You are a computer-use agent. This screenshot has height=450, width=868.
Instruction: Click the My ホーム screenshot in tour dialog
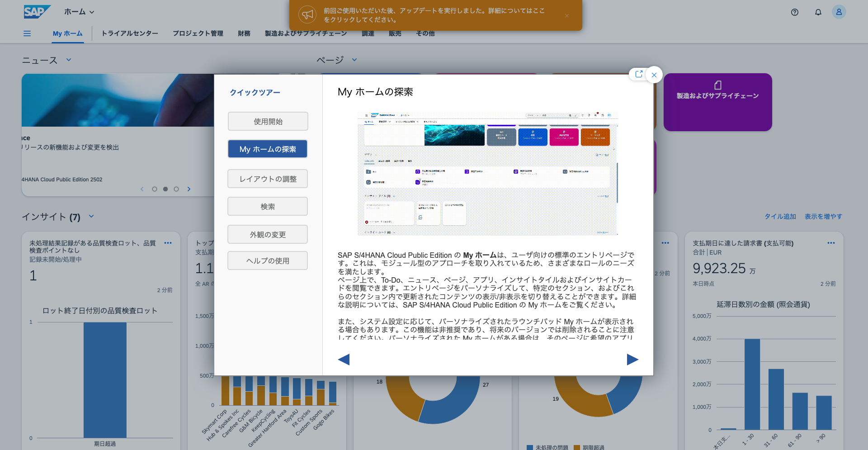(488, 174)
